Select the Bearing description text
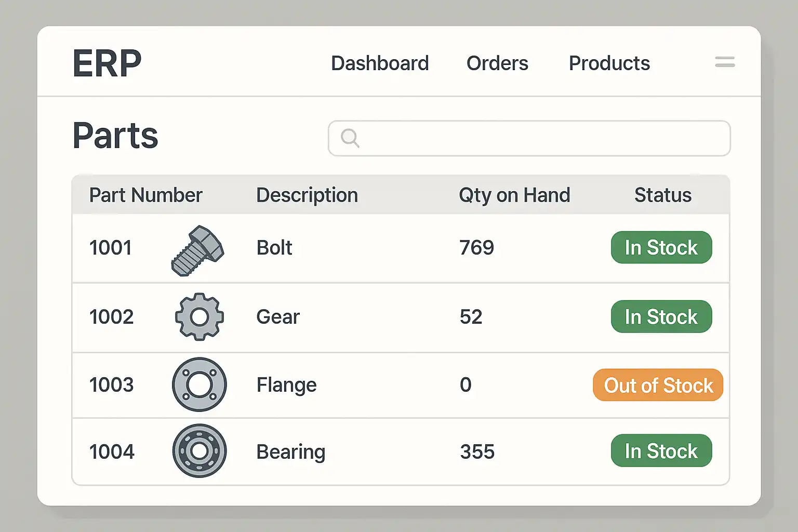Image resolution: width=798 pixels, height=532 pixels. 291,452
